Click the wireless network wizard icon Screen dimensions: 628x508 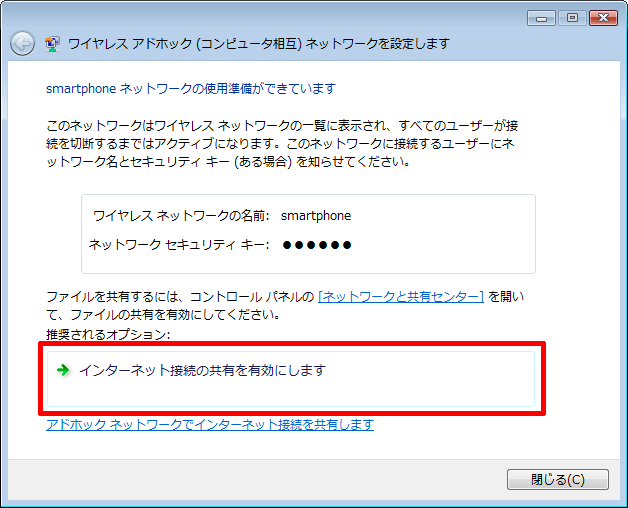(x=52, y=44)
